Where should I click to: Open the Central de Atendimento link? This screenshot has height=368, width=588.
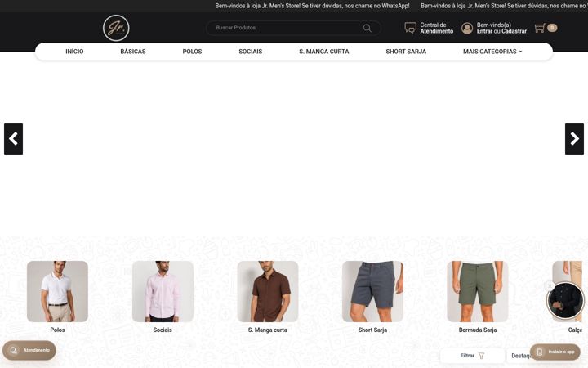tap(436, 28)
